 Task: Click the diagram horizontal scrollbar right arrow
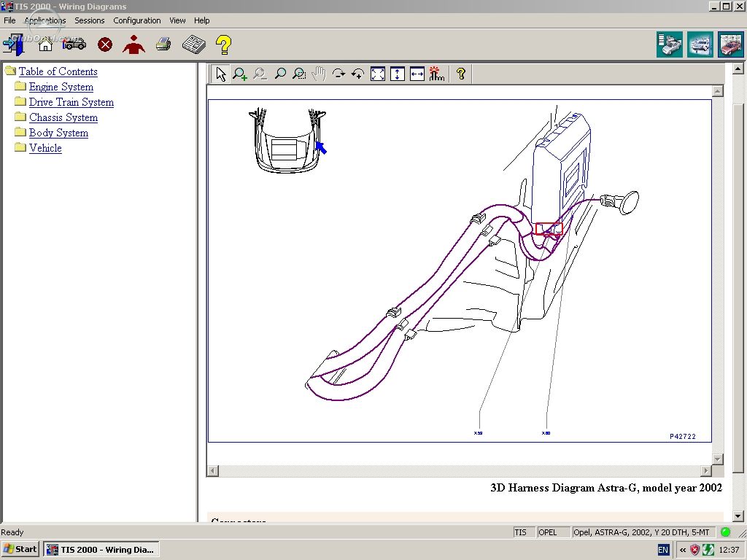pyautogui.click(x=706, y=470)
